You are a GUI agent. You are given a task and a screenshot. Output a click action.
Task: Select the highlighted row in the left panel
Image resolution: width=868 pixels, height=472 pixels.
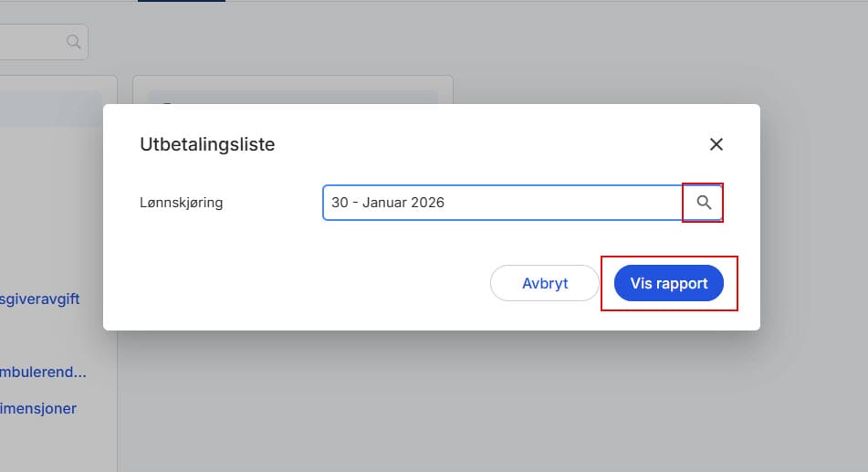[x=50, y=108]
